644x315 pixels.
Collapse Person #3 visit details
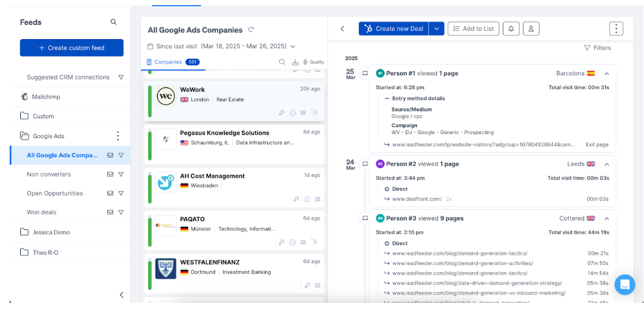(x=606, y=218)
